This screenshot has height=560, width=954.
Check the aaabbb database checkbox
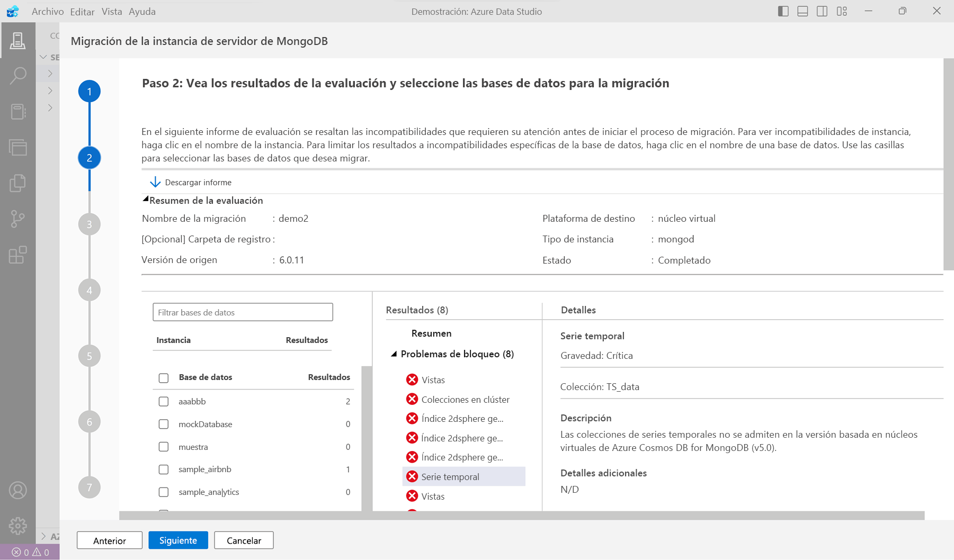163,401
